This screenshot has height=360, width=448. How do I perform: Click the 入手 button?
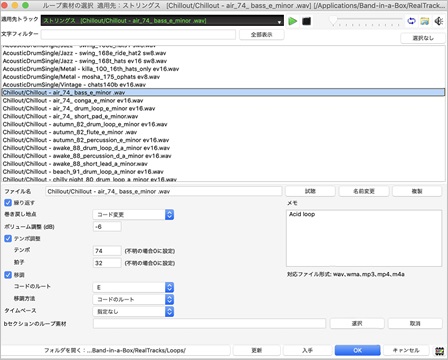[307, 350]
